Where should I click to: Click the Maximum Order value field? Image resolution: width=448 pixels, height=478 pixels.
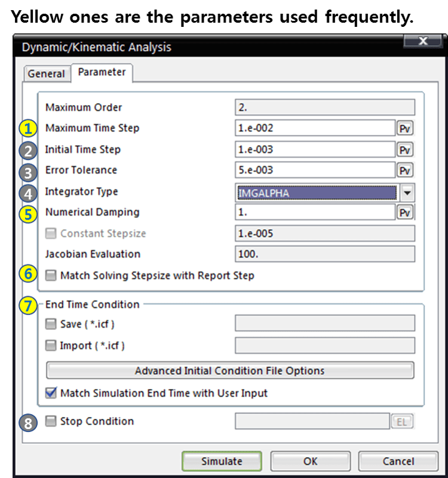(x=325, y=107)
